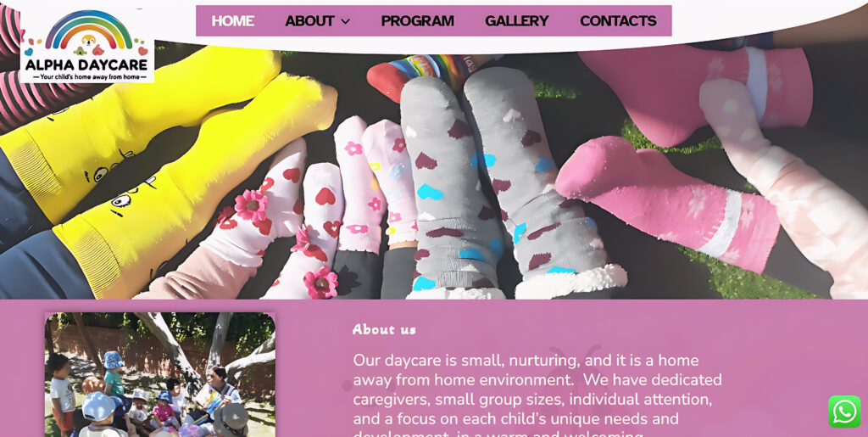Click the 'About us' heading
The width and height of the screenshot is (868, 437).
point(384,329)
